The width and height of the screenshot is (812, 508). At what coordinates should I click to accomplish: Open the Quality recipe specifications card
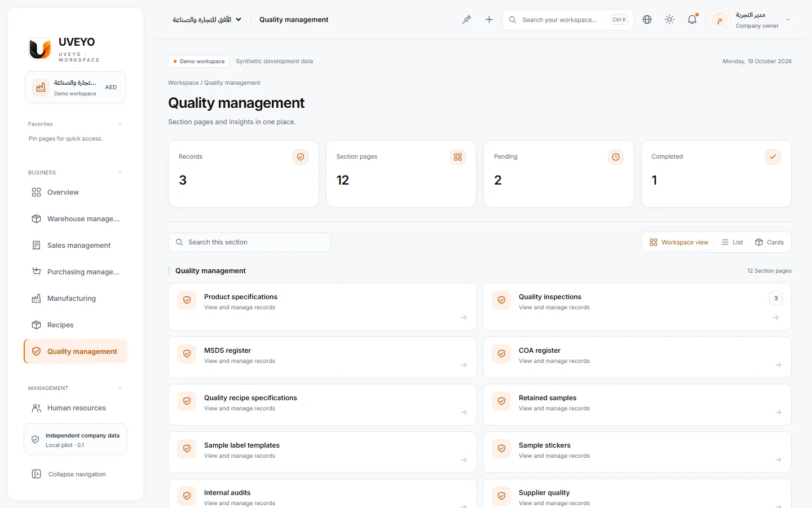pyautogui.click(x=323, y=405)
